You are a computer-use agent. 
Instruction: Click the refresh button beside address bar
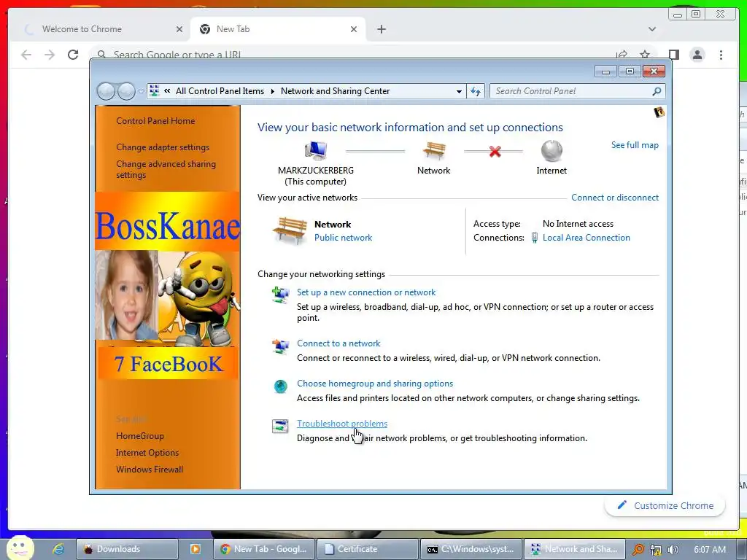click(476, 91)
